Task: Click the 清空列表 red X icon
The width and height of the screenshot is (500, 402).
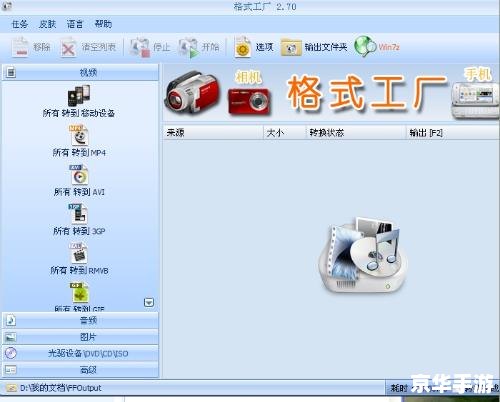Action: point(68,48)
